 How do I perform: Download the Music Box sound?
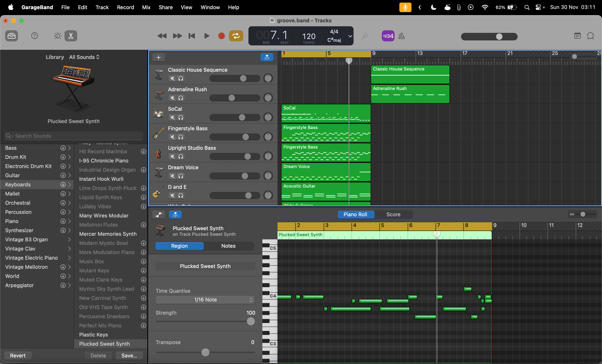143,262
